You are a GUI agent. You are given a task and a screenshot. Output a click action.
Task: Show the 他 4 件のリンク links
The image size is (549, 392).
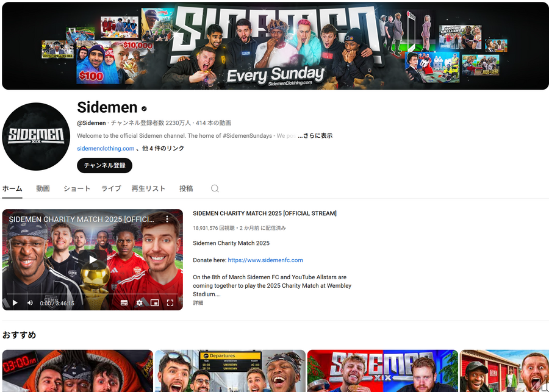coord(163,148)
